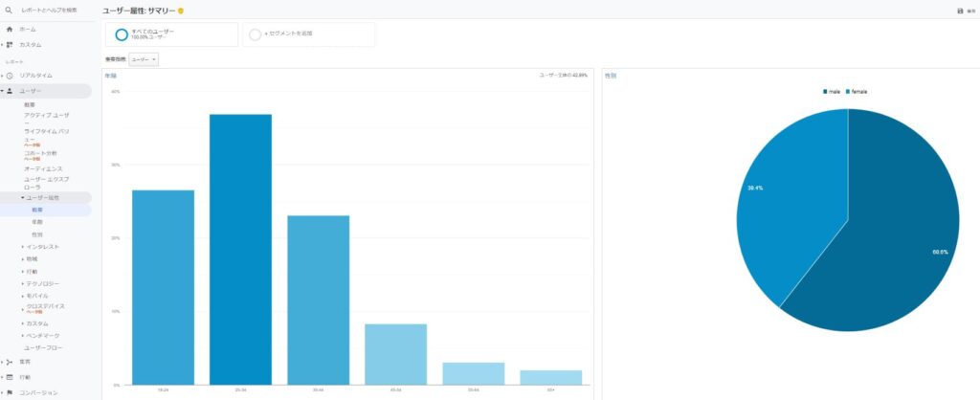Click the magnifier search icon in sidebar
The width and height of the screenshot is (980, 400).
pyautogui.click(x=9, y=10)
